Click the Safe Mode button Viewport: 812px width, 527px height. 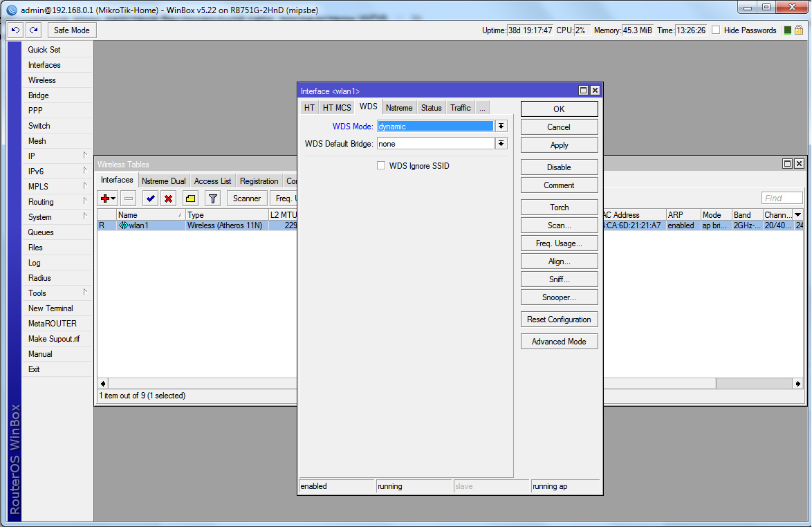(71, 30)
